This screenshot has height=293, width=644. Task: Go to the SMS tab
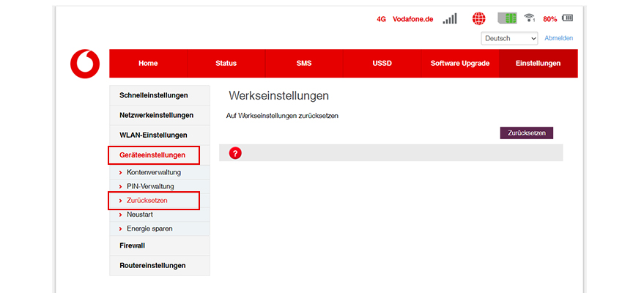click(304, 64)
